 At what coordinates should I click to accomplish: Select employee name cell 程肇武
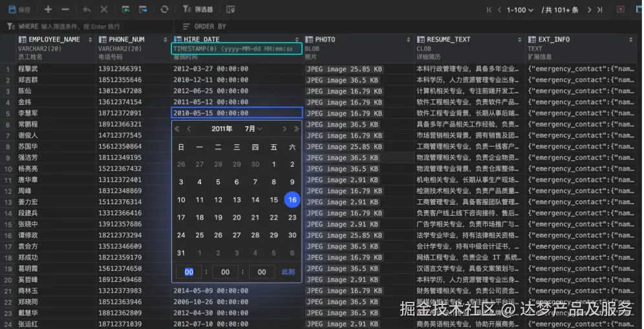pos(56,69)
